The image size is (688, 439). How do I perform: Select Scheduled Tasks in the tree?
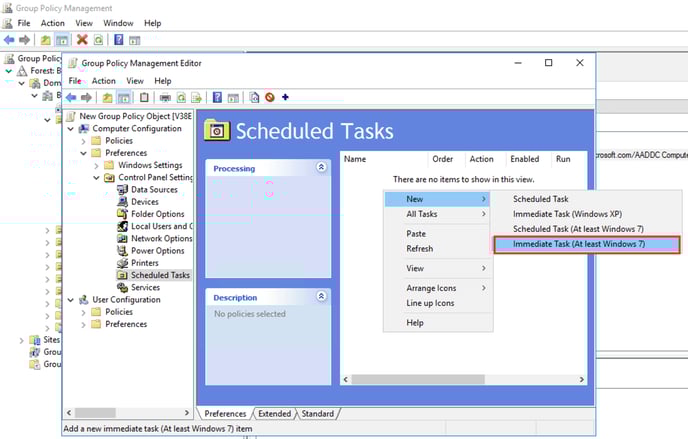(160, 275)
